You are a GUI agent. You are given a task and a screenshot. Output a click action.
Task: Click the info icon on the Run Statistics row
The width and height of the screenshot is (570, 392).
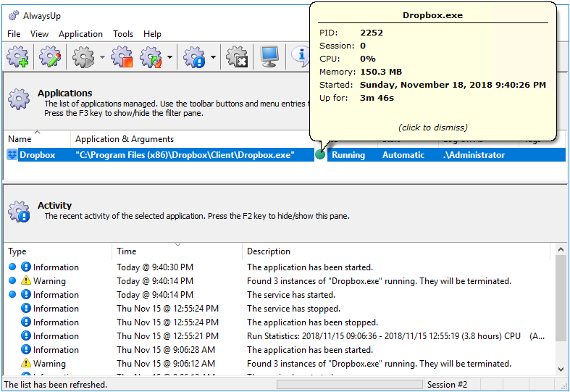pos(26,335)
